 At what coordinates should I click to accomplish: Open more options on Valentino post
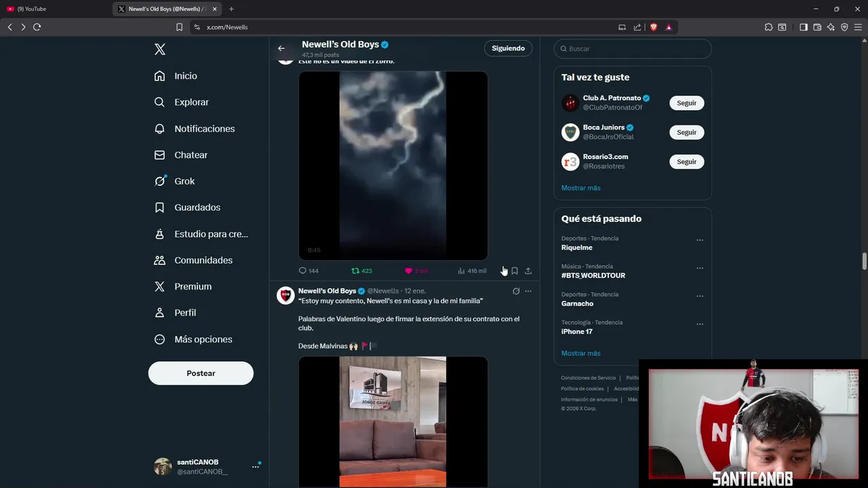[x=528, y=291]
